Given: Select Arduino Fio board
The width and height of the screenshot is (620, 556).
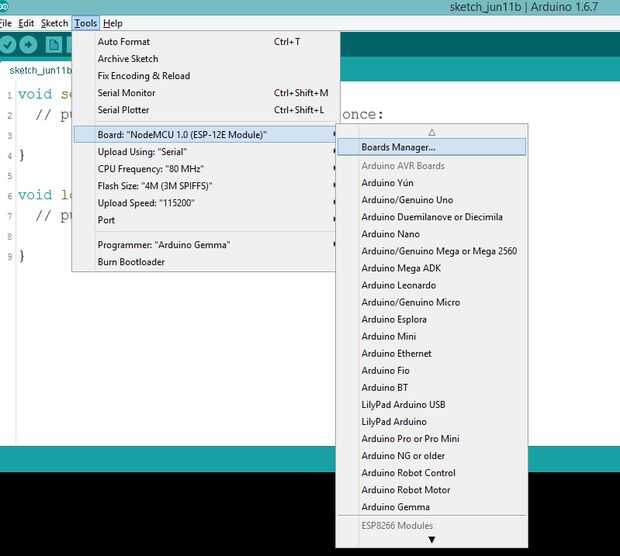Looking at the screenshot, I should point(431,370).
